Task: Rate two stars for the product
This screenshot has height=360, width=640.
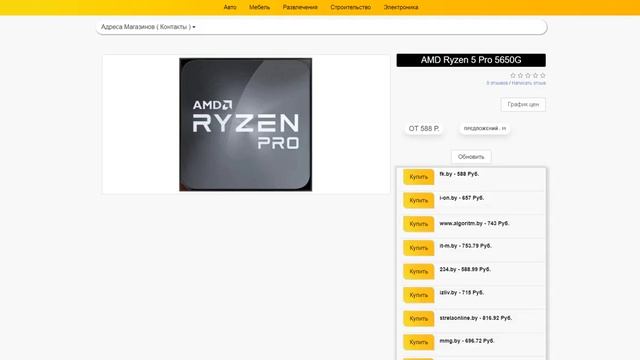Action: (x=520, y=76)
